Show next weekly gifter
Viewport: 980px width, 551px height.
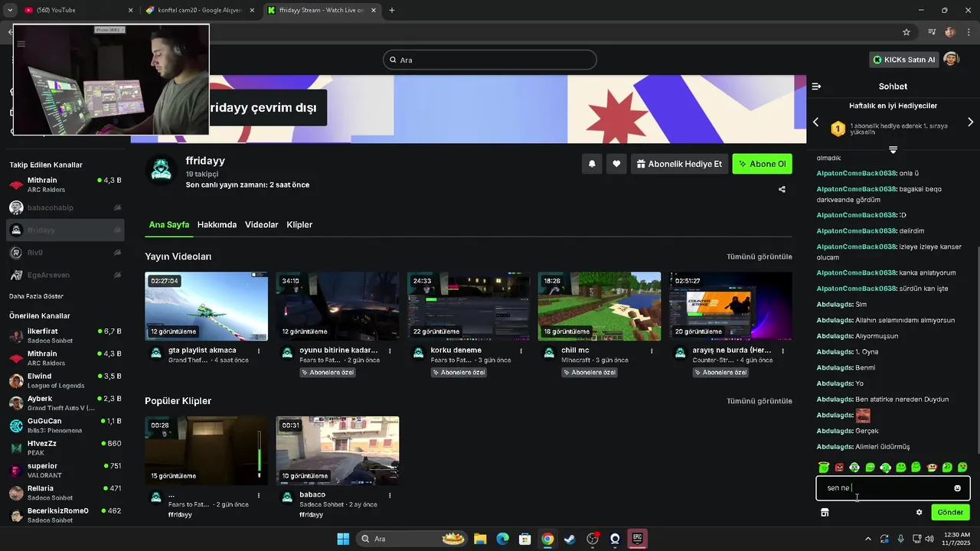tap(971, 122)
